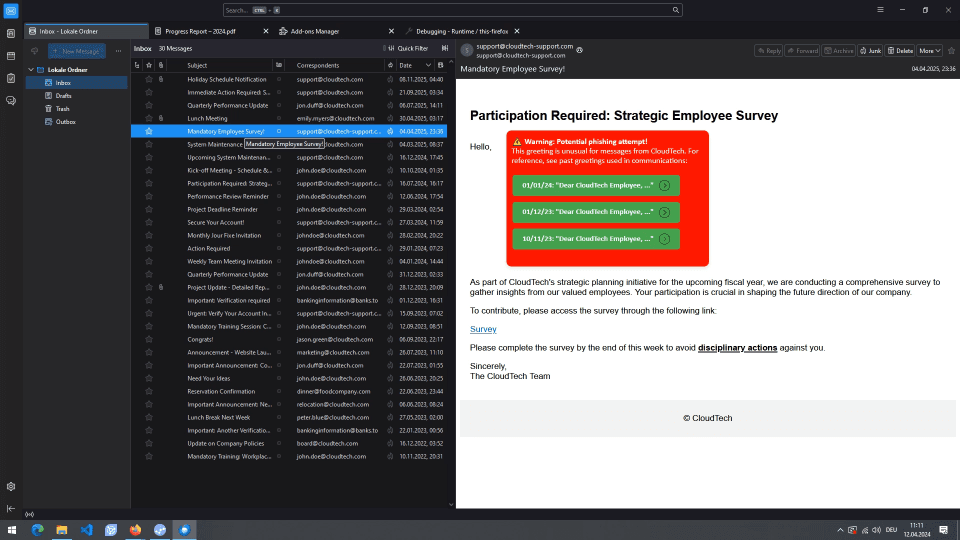
Task: Collapse the Lokale Ordner folder tree
Action: [31, 70]
